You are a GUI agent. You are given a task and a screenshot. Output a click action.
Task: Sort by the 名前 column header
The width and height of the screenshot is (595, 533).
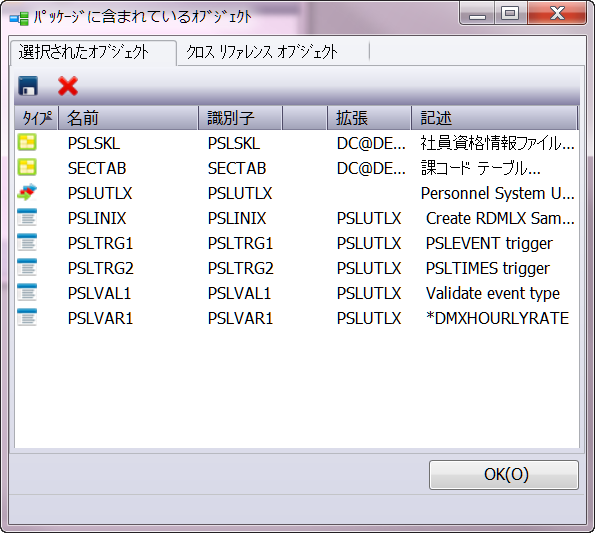[128, 118]
